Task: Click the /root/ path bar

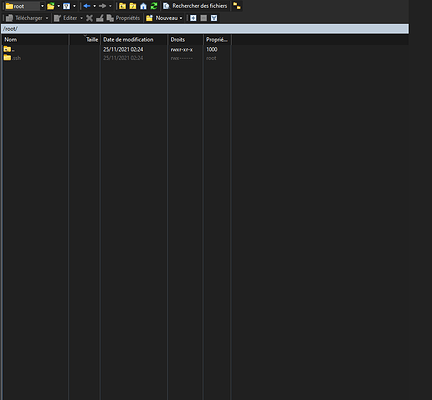Action: 205,29
